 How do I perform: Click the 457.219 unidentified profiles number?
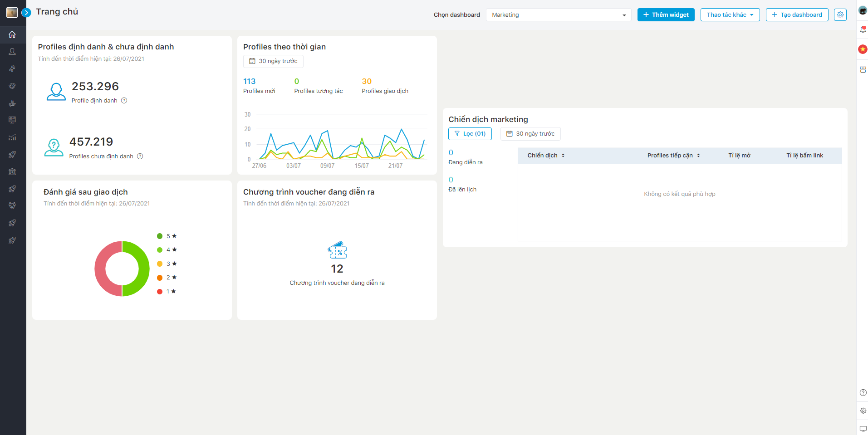point(91,142)
